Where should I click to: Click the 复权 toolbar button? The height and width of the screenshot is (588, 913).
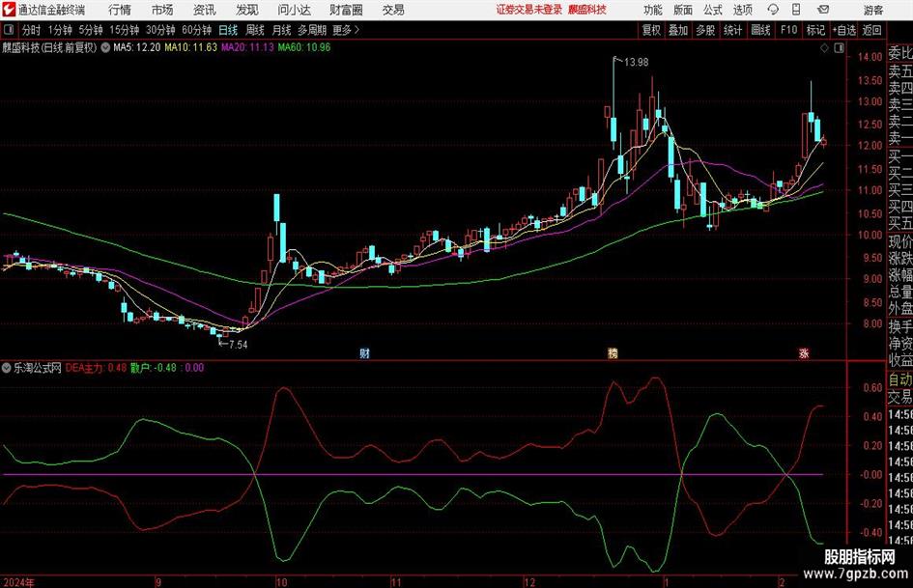pyautogui.click(x=651, y=30)
